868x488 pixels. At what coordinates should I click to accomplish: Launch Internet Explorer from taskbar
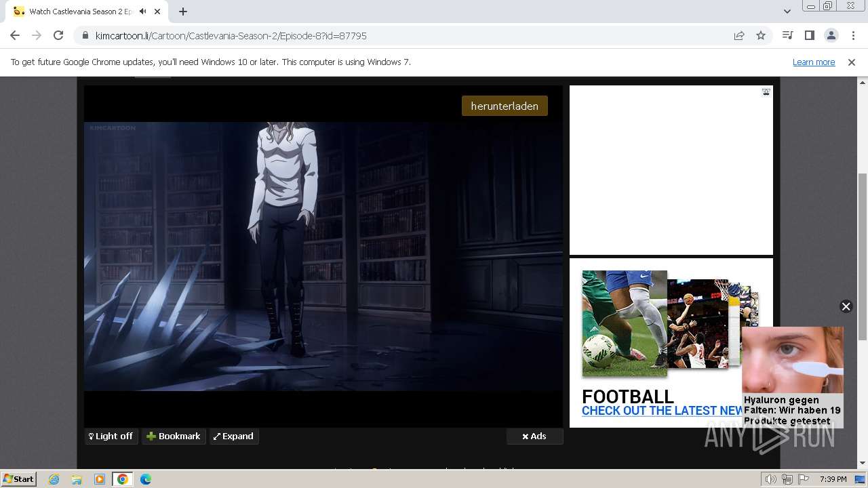coord(54,479)
